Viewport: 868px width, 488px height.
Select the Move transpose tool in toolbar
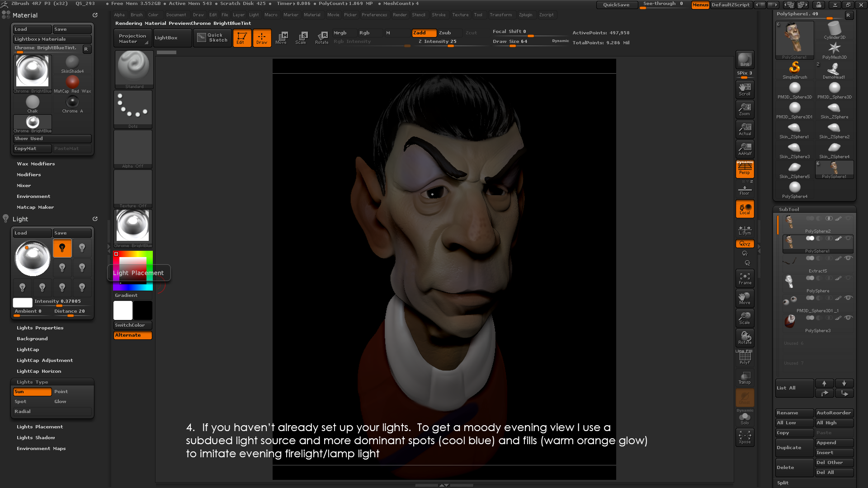tap(281, 38)
